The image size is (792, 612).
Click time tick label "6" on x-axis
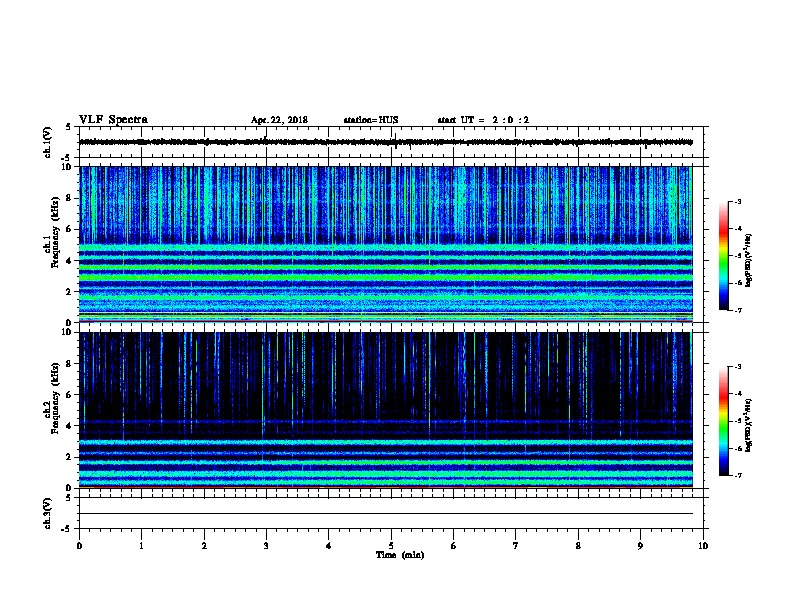(x=454, y=546)
